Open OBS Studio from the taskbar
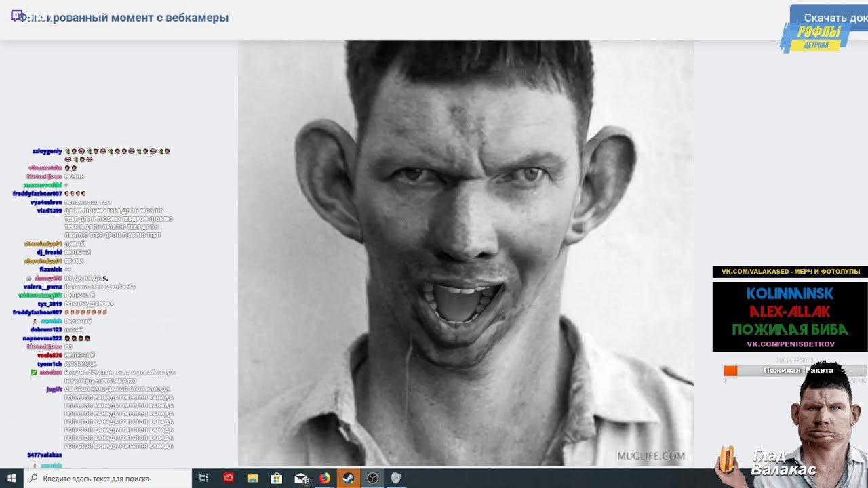 pos(372,478)
